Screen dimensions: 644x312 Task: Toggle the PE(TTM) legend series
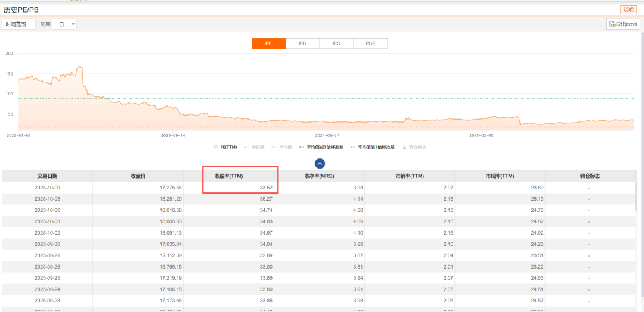pos(225,147)
